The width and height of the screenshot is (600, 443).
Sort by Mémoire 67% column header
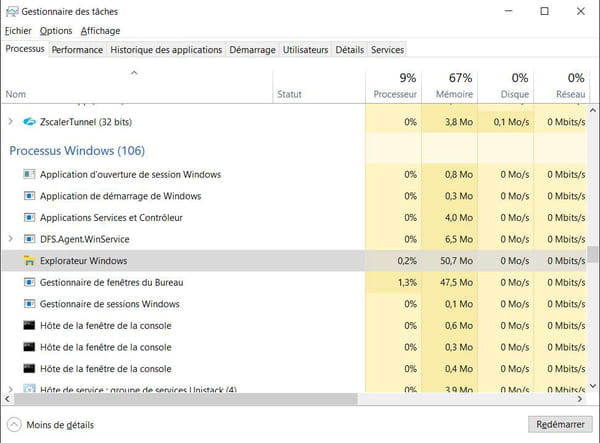pos(450,86)
